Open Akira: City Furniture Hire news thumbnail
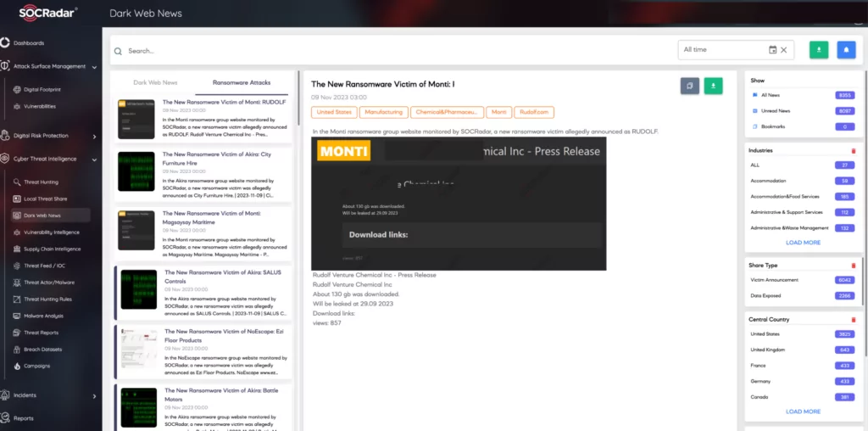 click(136, 171)
